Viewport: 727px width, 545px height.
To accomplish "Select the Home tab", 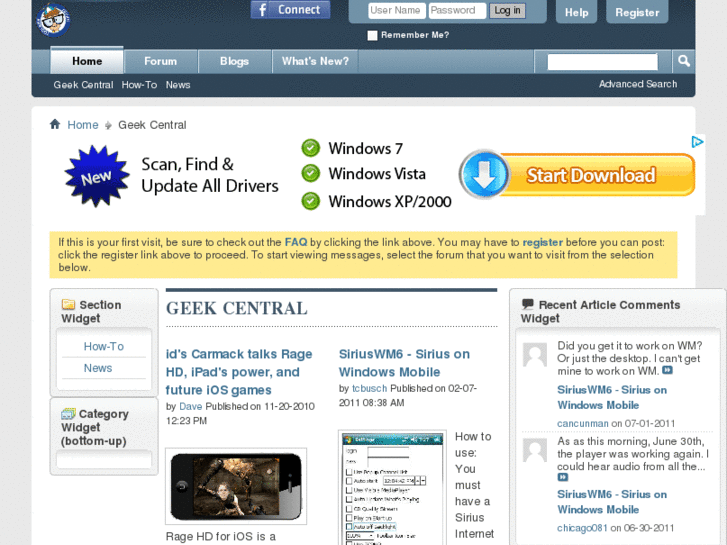I will pos(87,61).
